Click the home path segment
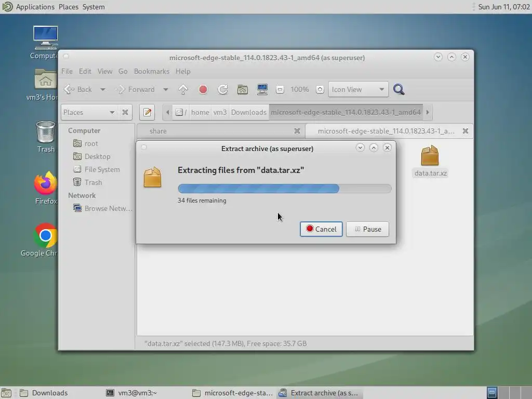The width and height of the screenshot is (532, 399). [x=200, y=112]
